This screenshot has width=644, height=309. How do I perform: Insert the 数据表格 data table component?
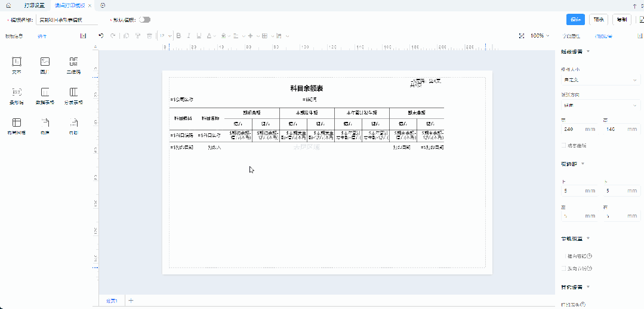coord(45,95)
